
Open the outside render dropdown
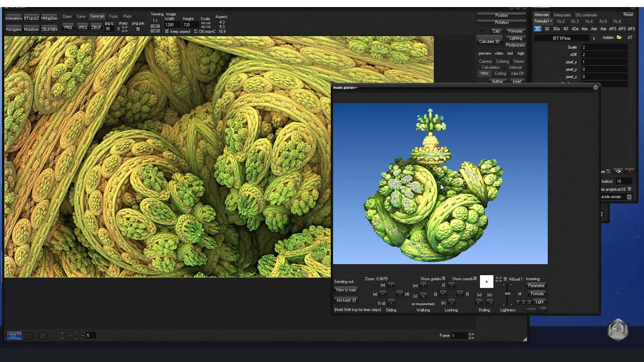(629, 197)
